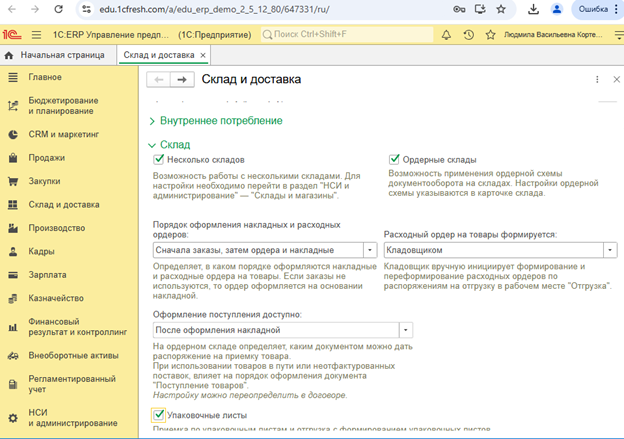
Task: Bookmark this page with browser star
Action: click(x=501, y=9)
